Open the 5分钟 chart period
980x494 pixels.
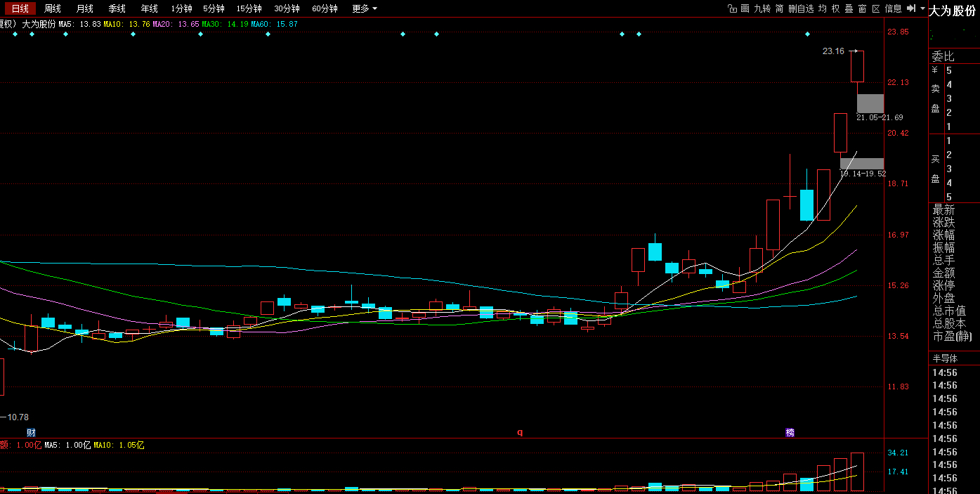(x=214, y=8)
